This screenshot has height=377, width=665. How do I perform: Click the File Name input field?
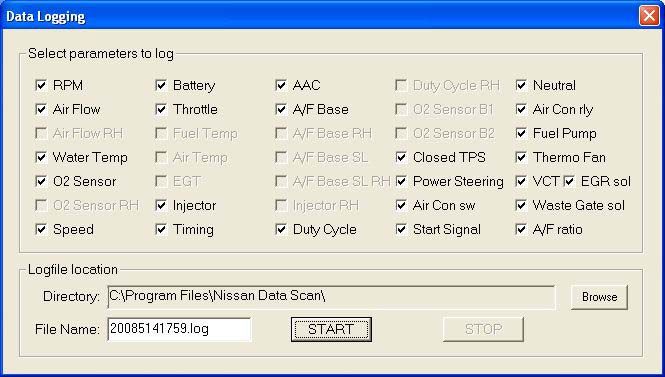point(179,329)
